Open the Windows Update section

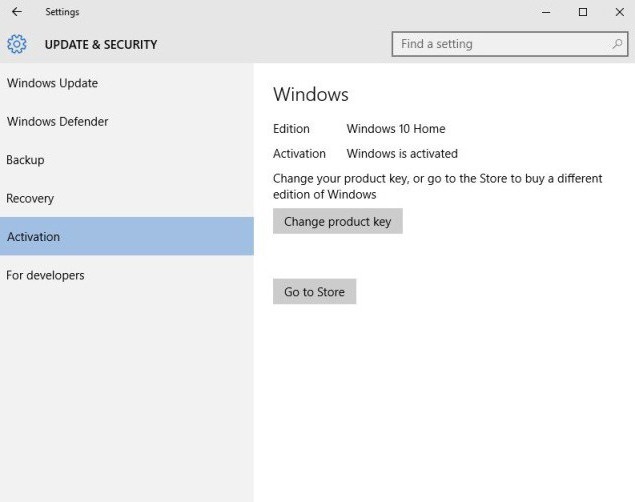52,83
